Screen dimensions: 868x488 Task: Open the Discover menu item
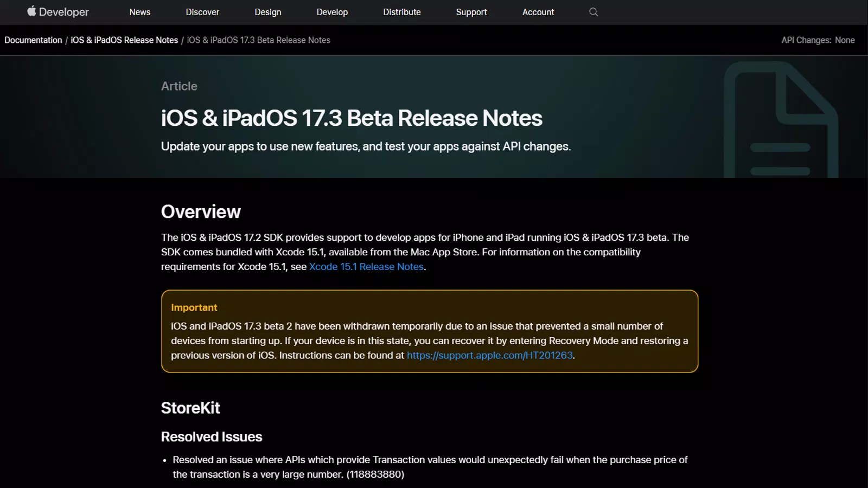[x=202, y=12]
